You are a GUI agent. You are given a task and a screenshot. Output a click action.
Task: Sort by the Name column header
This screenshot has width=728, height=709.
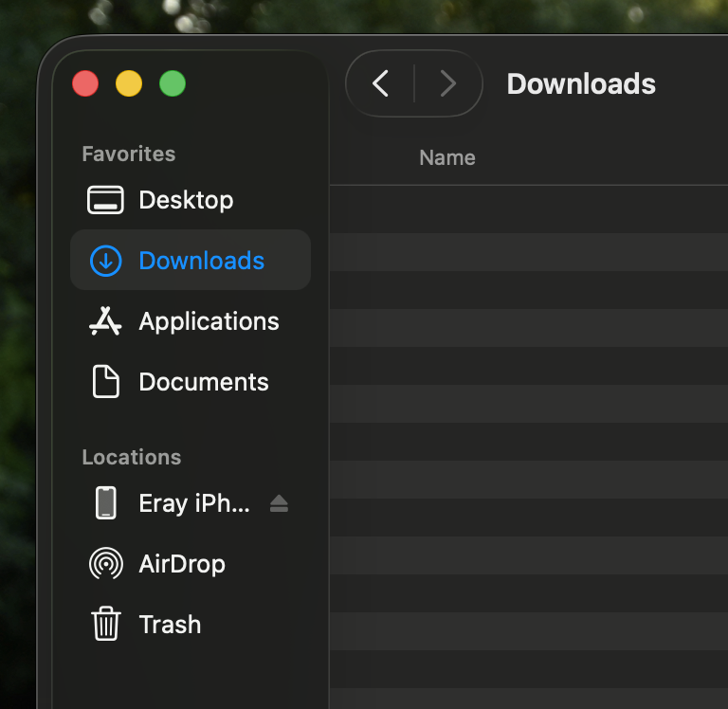point(447,158)
